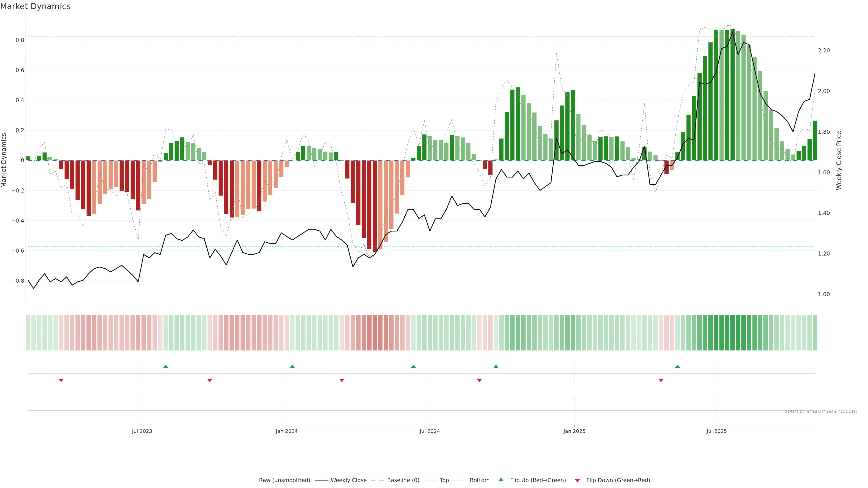Click the first red flip-down triangle marker
The image size is (868, 488).
61,380
